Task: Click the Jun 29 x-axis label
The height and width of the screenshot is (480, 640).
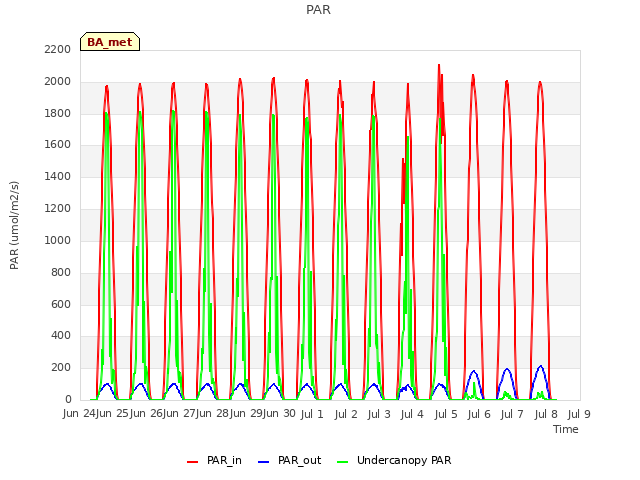Action: coord(246,413)
